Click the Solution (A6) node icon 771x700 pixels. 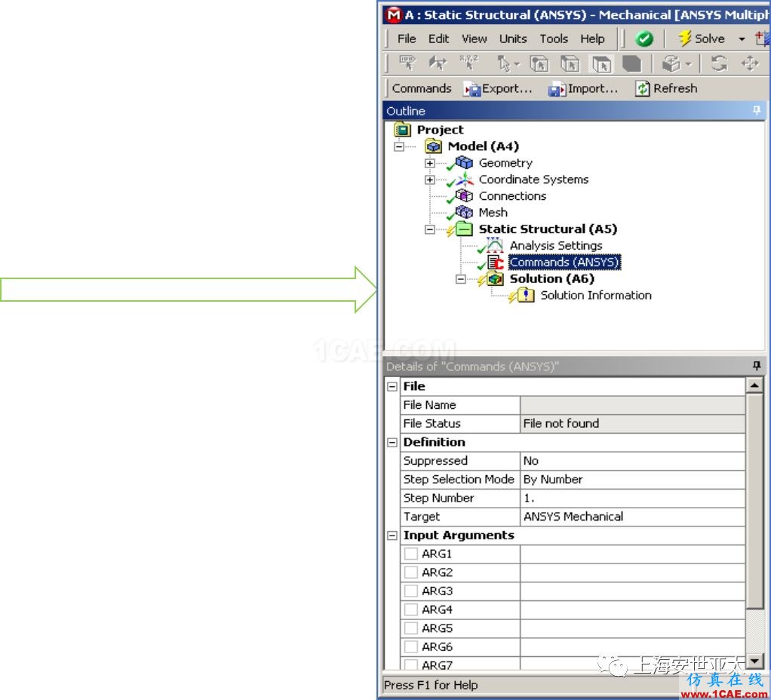(x=495, y=279)
